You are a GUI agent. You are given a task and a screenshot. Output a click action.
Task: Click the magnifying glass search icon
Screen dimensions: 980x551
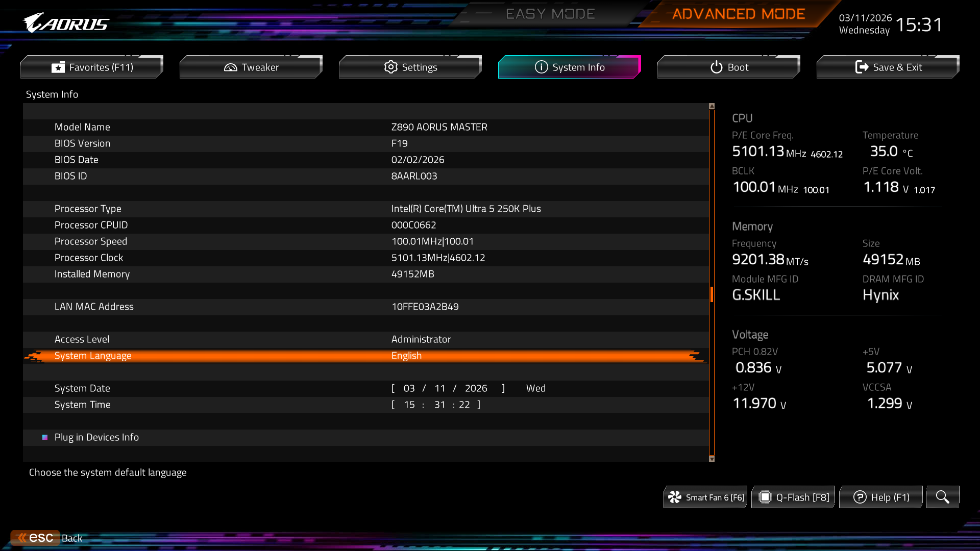(942, 497)
